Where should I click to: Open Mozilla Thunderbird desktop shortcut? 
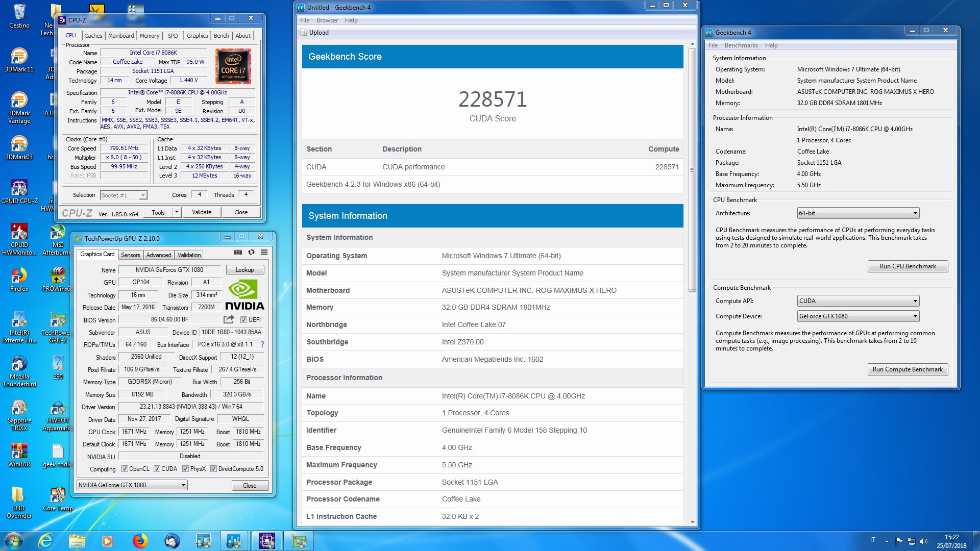tap(19, 371)
